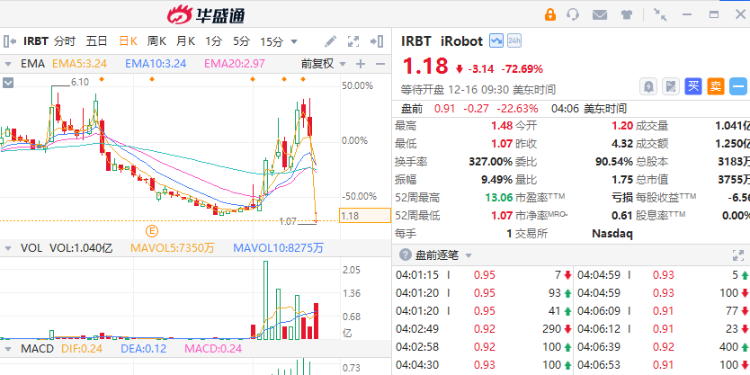Viewport: 750px width, 375px height.
Task: Switch to 5分 five-minute chart
Action: tap(242, 41)
